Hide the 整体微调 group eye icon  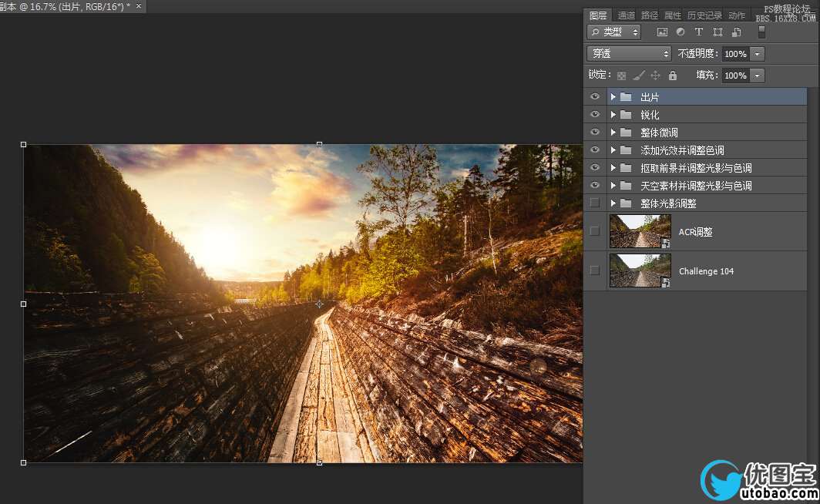(595, 133)
